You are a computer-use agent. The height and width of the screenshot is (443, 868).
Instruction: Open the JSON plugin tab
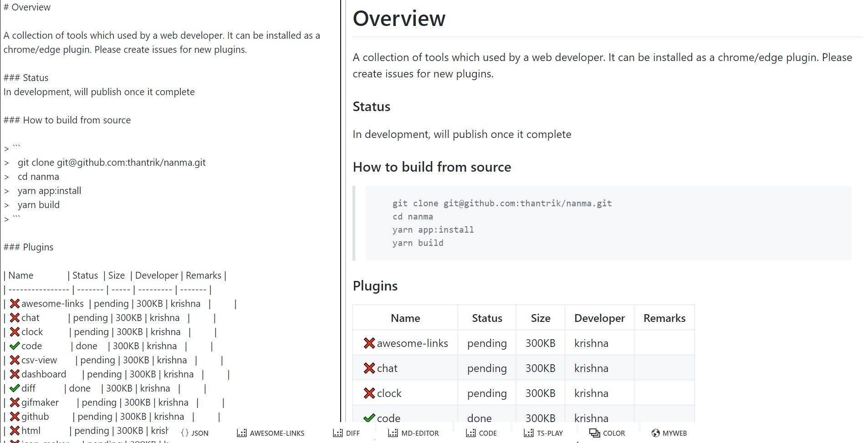(x=194, y=433)
